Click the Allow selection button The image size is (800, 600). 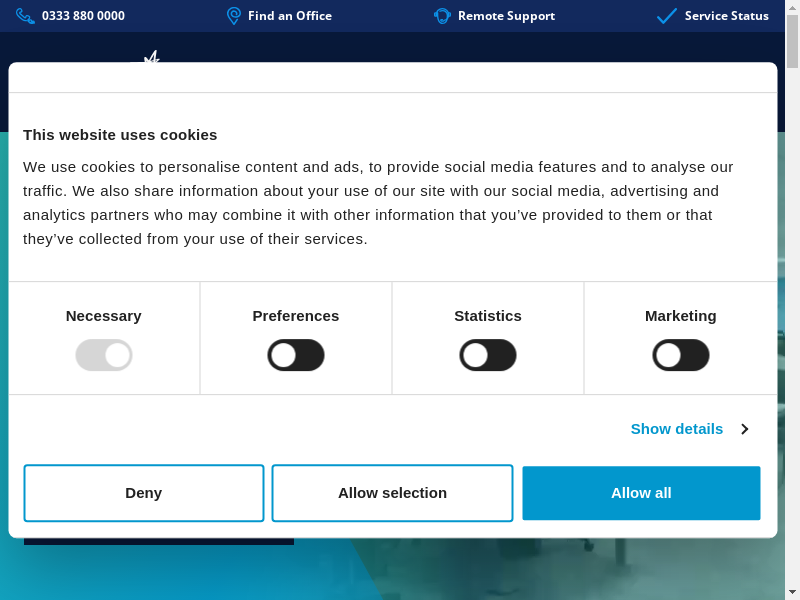pyautogui.click(x=392, y=493)
